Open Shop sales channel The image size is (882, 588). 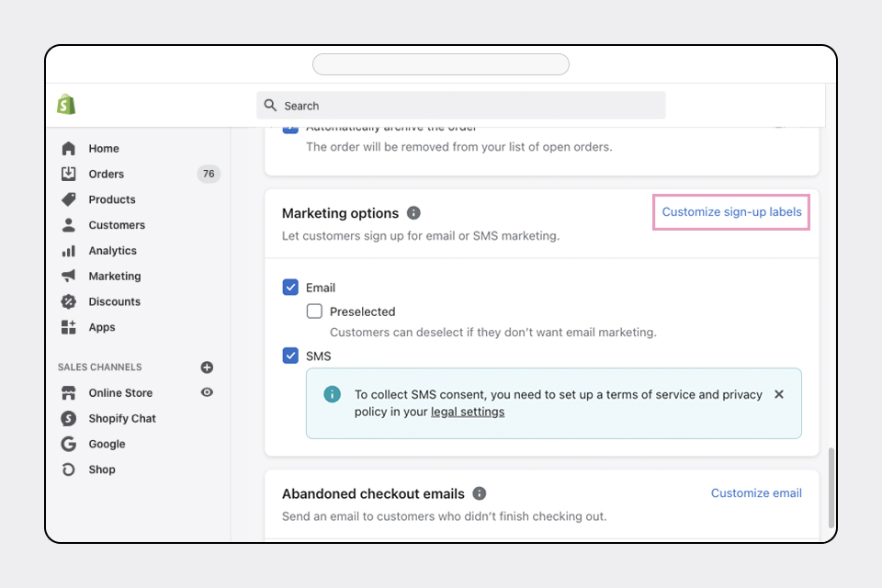tap(102, 469)
